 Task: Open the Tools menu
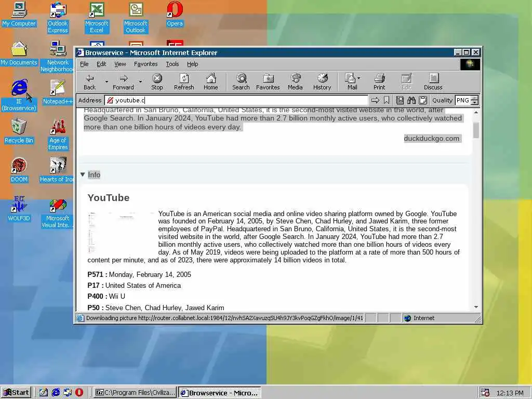coord(172,64)
